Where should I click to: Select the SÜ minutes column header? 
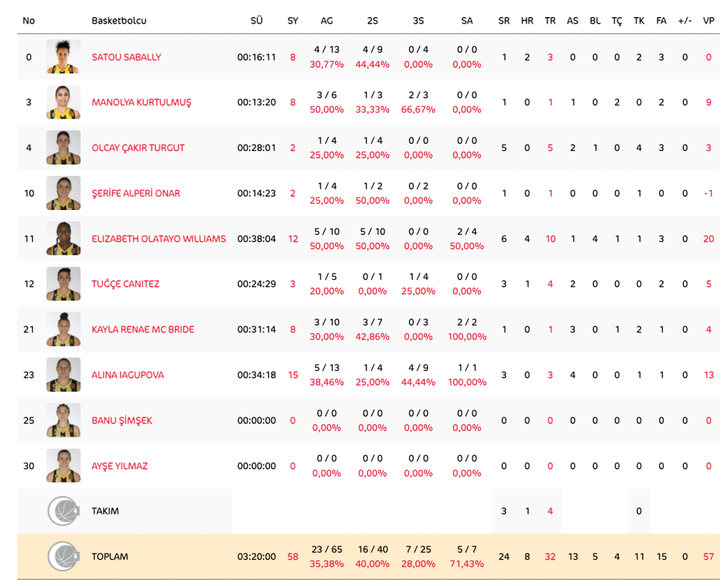pos(256,21)
